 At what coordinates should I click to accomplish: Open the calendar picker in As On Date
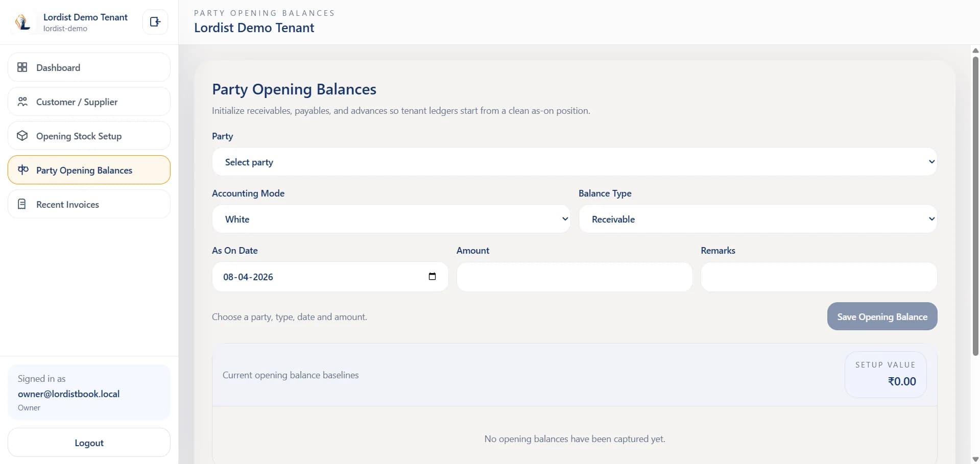coord(432,276)
